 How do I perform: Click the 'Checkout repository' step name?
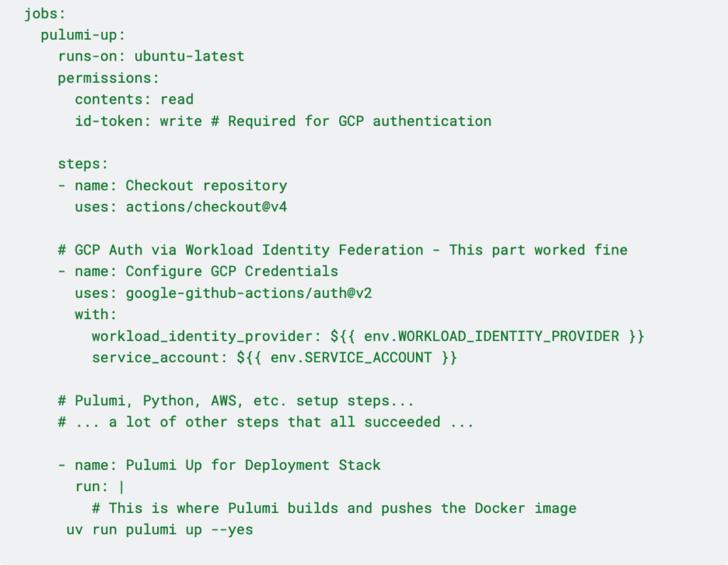206,185
